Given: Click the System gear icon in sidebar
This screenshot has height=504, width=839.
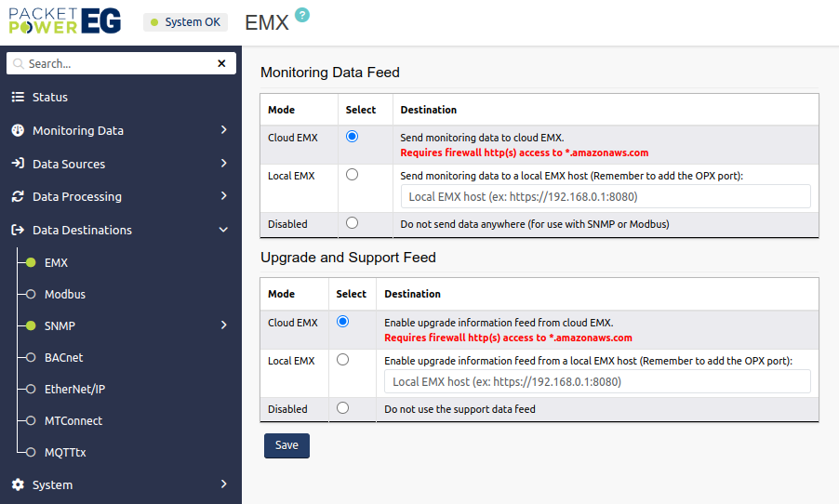Looking at the screenshot, I should point(18,484).
